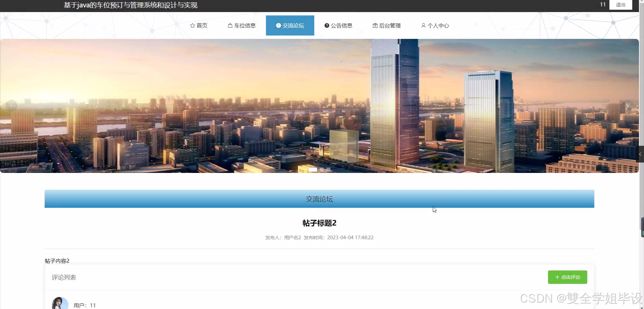Click the bag icon on 后台管理
Image resolution: width=644 pixels, height=309 pixels.
[x=375, y=25]
